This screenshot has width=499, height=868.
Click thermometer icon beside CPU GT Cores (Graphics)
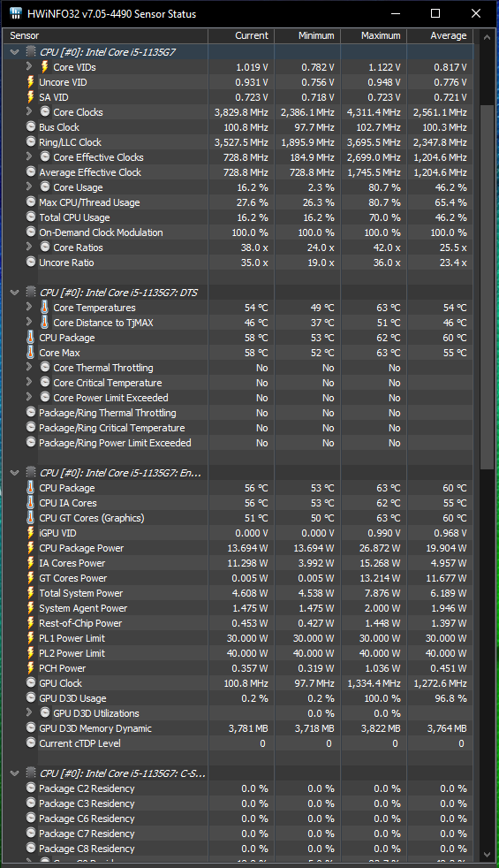tap(31, 518)
